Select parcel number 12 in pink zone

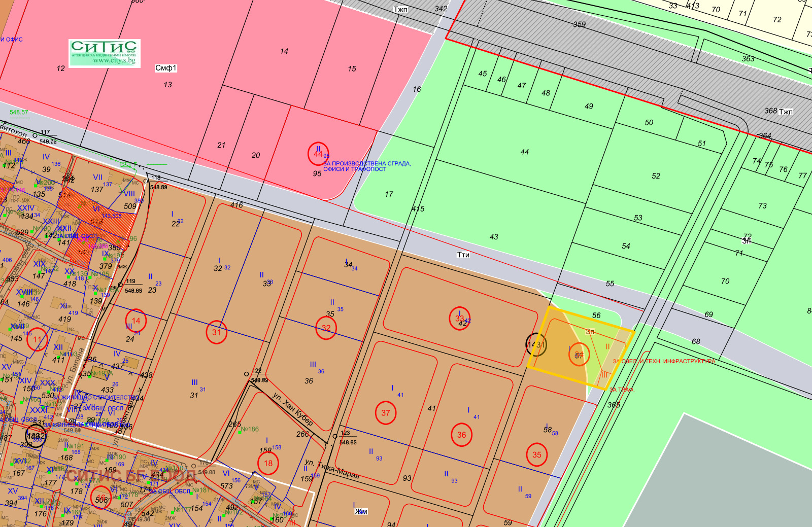[61, 68]
